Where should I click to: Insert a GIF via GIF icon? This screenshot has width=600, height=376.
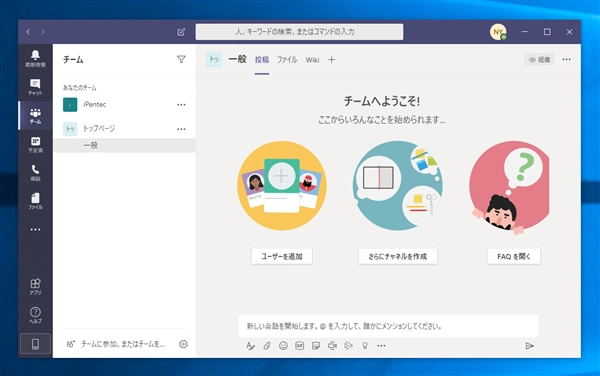click(x=300, y=346)
